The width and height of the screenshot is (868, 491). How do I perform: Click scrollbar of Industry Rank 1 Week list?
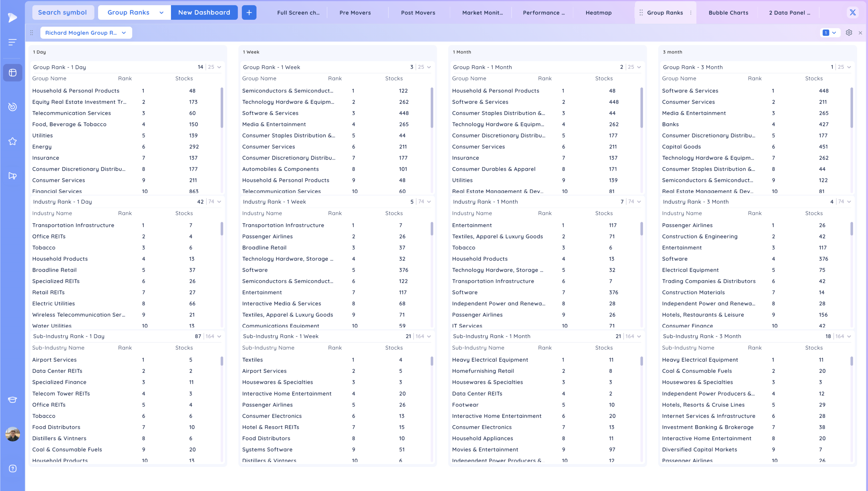point(432,229)
